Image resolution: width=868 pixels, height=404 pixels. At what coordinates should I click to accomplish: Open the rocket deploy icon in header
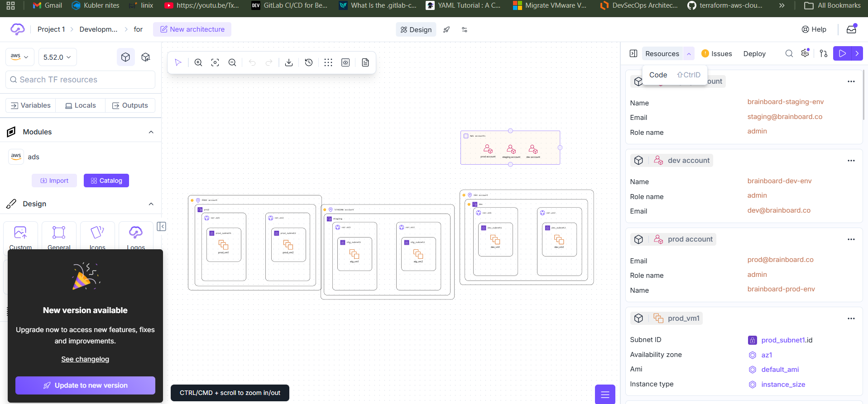pyautogui.click(x=446, y=29)
